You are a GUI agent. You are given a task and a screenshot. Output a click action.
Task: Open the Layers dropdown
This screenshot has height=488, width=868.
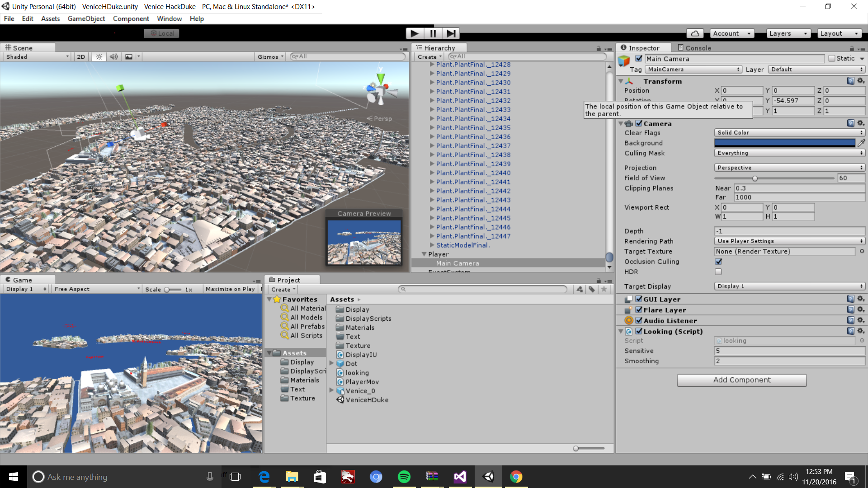[x=788, y=33]
